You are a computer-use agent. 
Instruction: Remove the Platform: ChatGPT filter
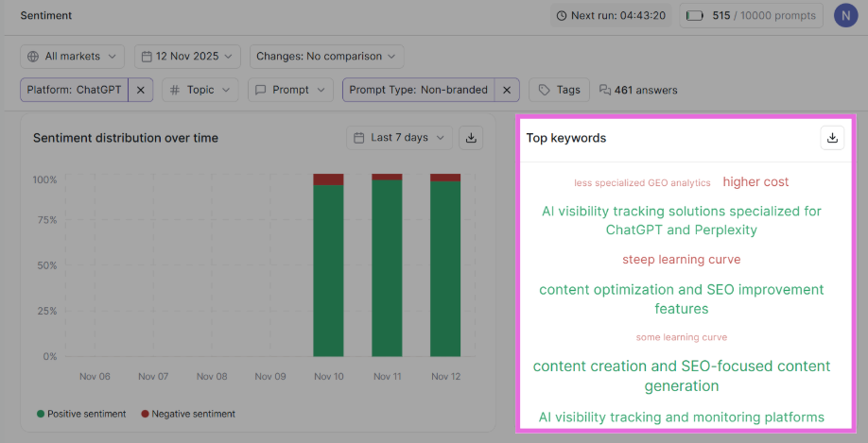pyautogui.click(x=141, y=90)
